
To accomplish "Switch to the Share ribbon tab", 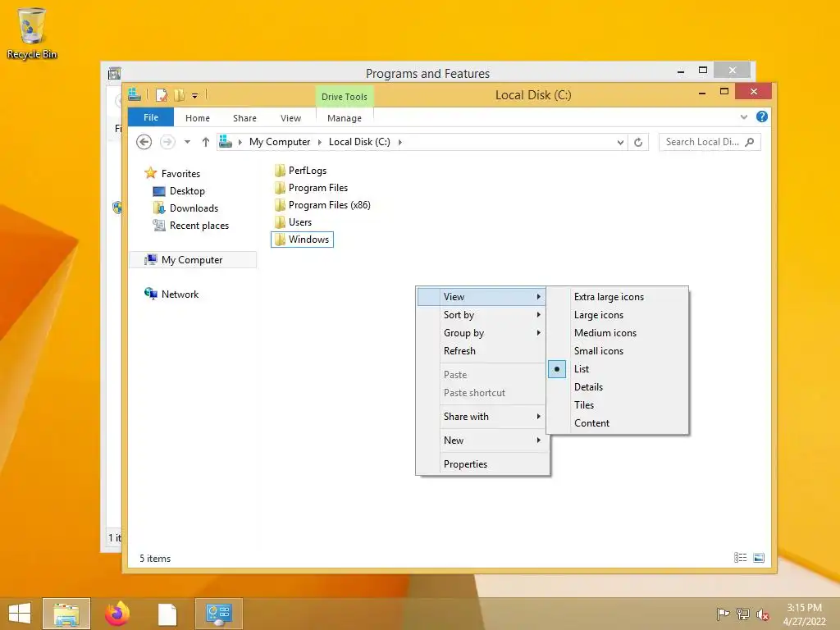I will coord(244,118).
